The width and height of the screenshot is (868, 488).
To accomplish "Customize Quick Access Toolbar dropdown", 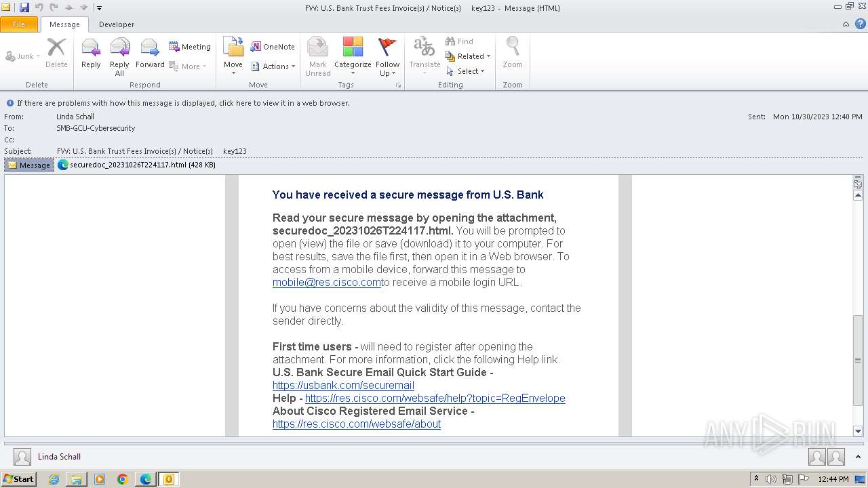I will point(99,8).
